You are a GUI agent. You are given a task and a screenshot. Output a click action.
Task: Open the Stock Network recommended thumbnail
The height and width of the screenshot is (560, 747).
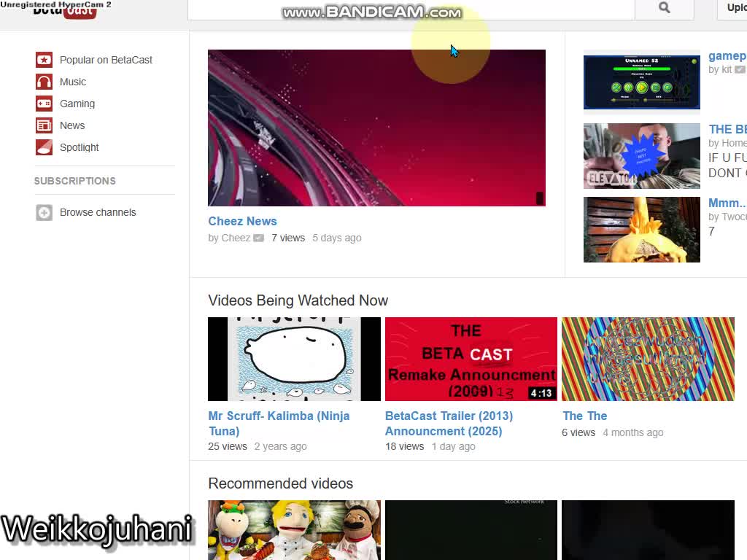pos(471,530)
